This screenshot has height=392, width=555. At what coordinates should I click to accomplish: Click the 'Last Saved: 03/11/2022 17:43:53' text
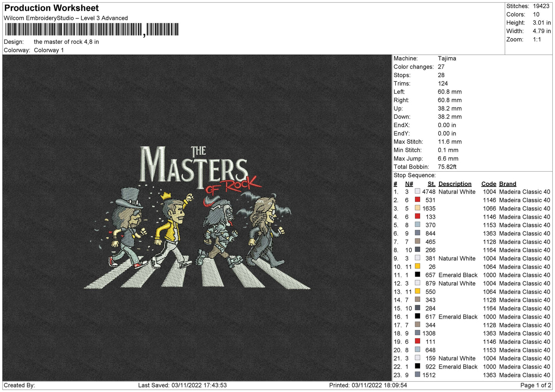tap(182, 385)
